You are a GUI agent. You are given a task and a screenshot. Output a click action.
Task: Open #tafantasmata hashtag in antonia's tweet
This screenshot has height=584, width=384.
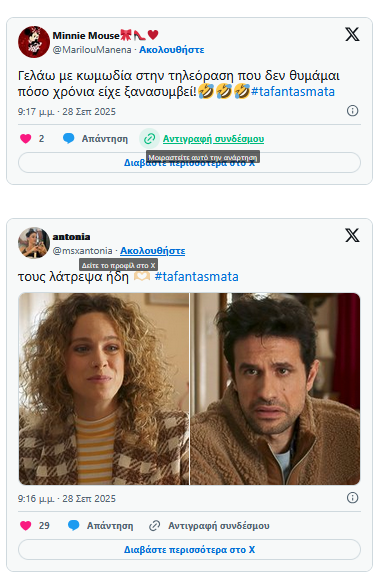tap(197, 277)
